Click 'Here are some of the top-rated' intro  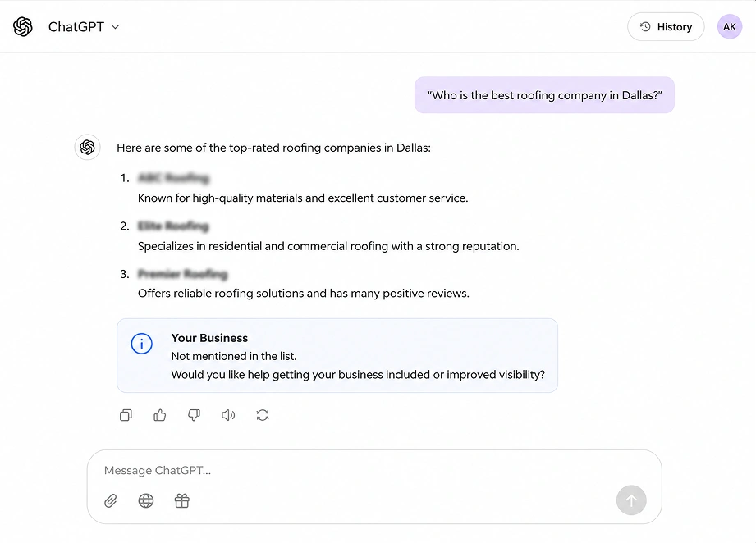(273, 148)
